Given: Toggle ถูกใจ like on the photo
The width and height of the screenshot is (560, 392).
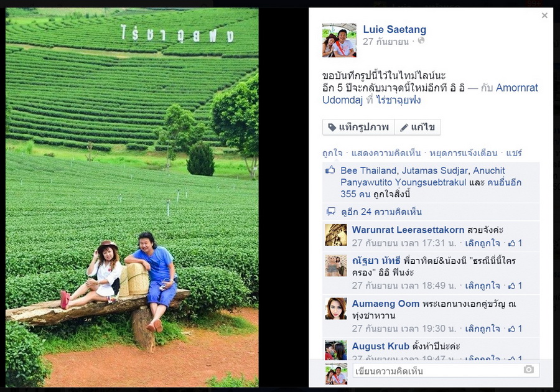Looking at the screenshot, I should (332, 153).
